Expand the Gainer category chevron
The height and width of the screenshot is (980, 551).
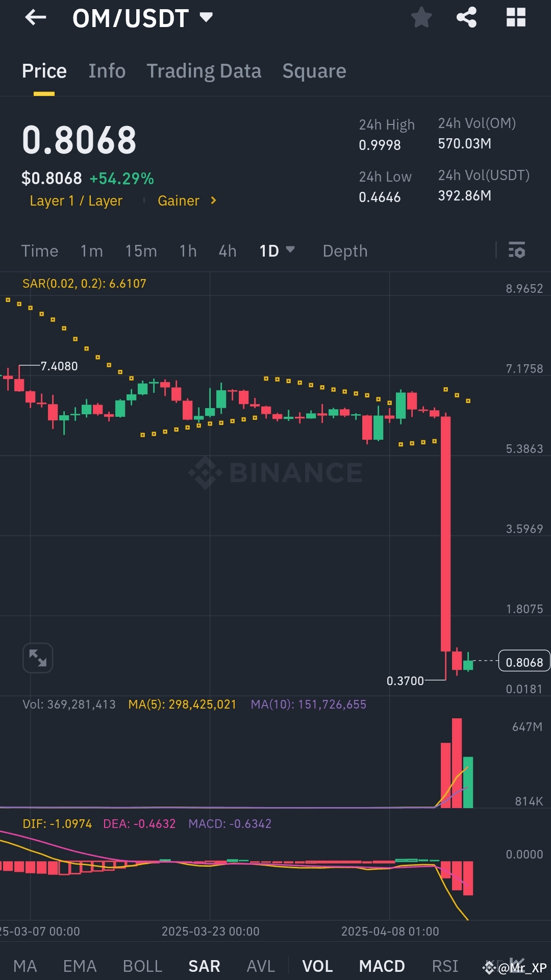tap(213, 200)
